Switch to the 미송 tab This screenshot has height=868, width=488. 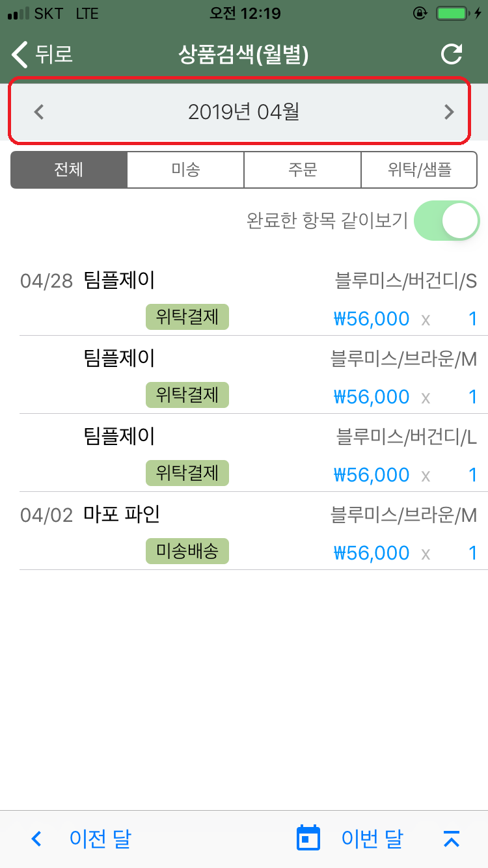(x=185, y=170)
